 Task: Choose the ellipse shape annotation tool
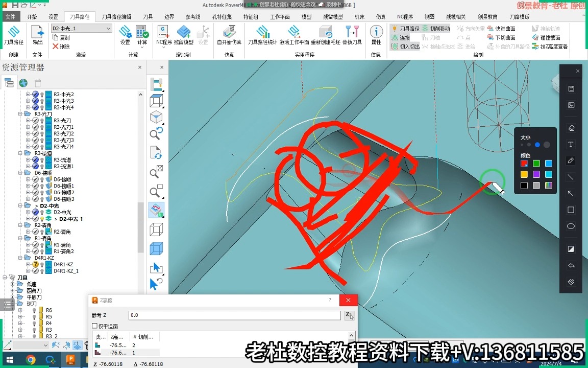point(571,226)
